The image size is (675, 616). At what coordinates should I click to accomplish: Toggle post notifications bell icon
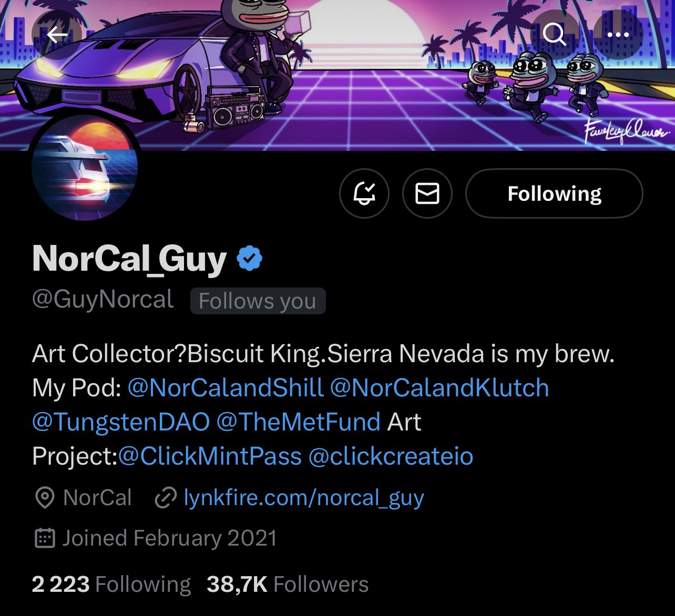click(x=364, y=193)
